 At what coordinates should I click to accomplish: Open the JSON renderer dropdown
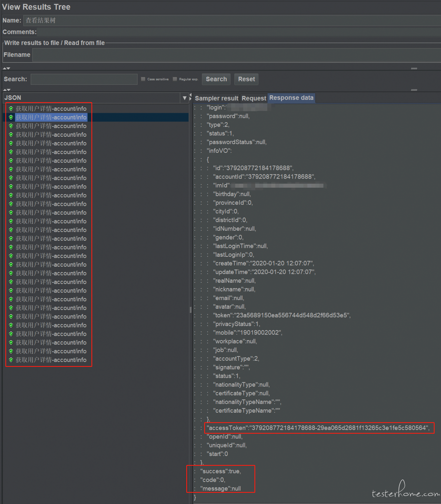pos(184,98)
